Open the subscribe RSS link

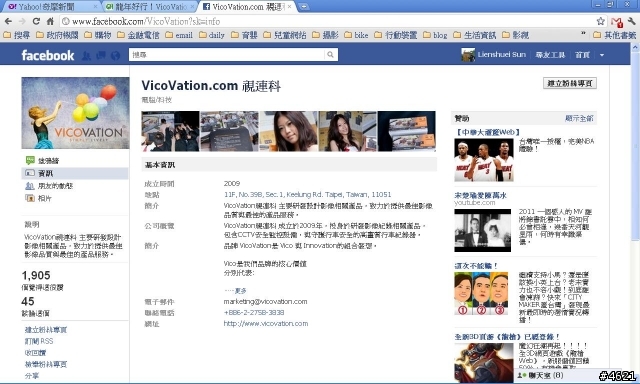[x=39, y=341]
